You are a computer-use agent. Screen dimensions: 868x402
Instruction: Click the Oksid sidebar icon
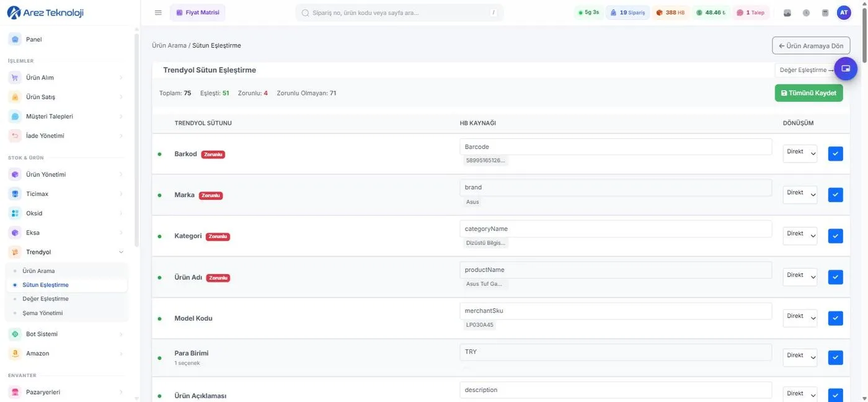(15, 213)
